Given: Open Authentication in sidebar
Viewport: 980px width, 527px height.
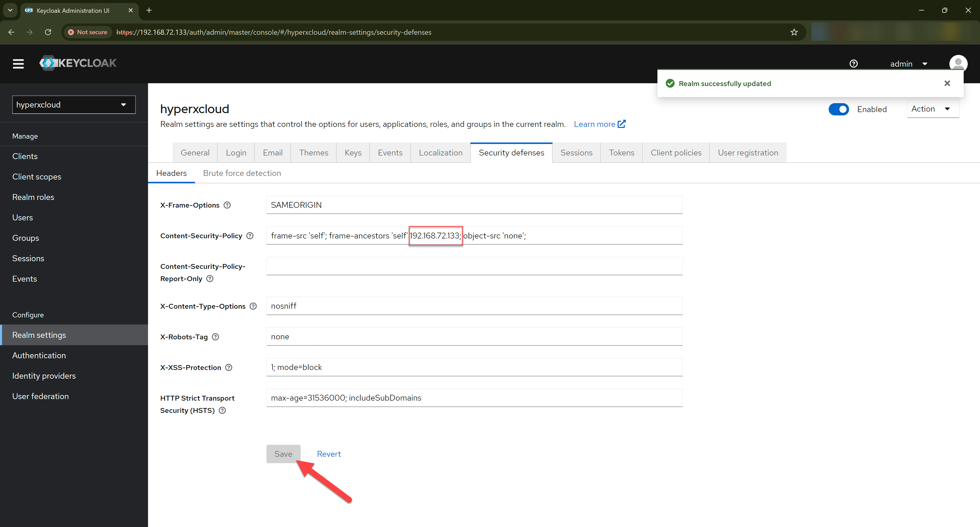Looking at the screenshot, I should tap(74, 355).
